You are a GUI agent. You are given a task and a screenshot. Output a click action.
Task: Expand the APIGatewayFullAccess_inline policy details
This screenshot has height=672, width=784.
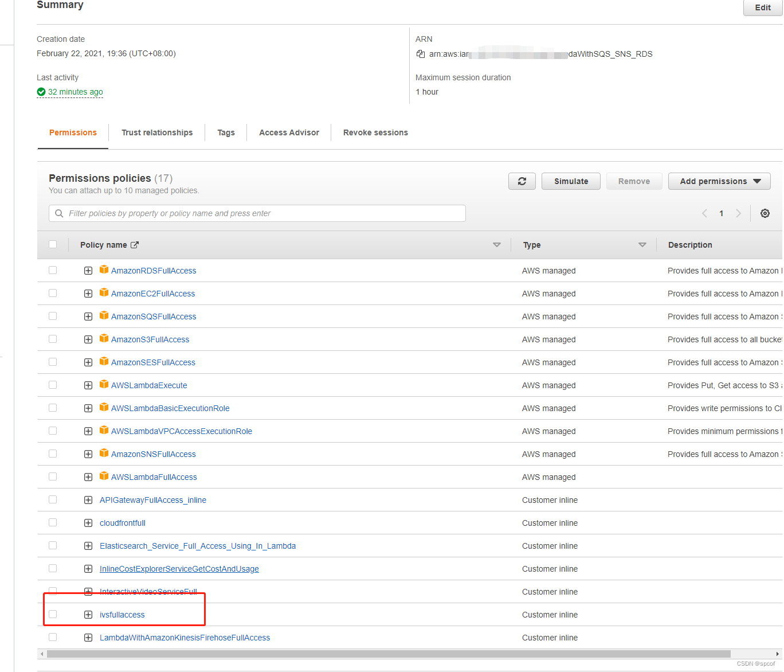88,500
